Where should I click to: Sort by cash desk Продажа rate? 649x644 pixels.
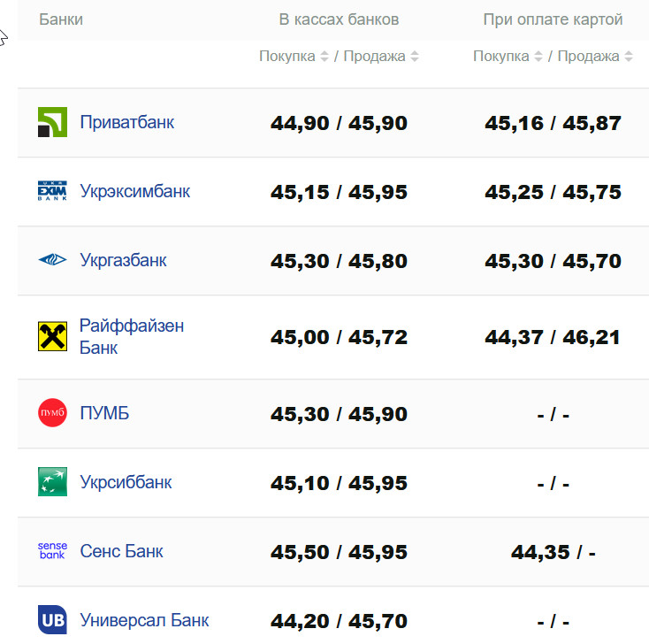pos(381,57)
